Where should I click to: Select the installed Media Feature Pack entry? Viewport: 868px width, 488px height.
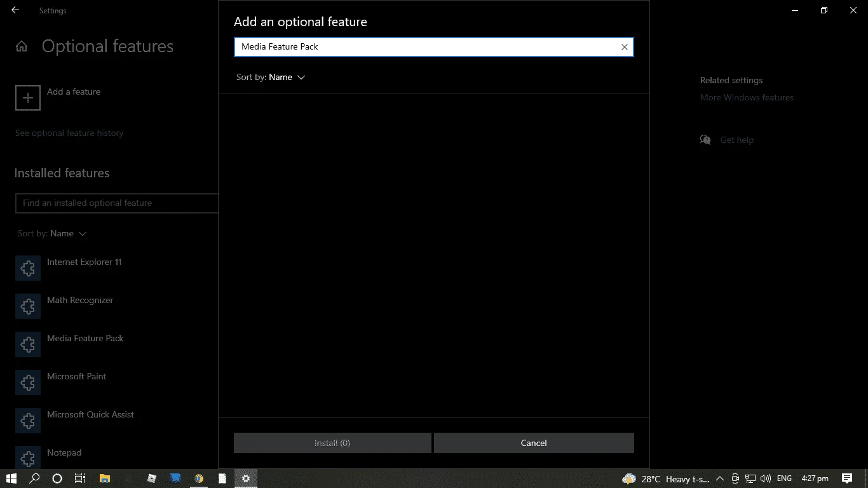point(85,338)
